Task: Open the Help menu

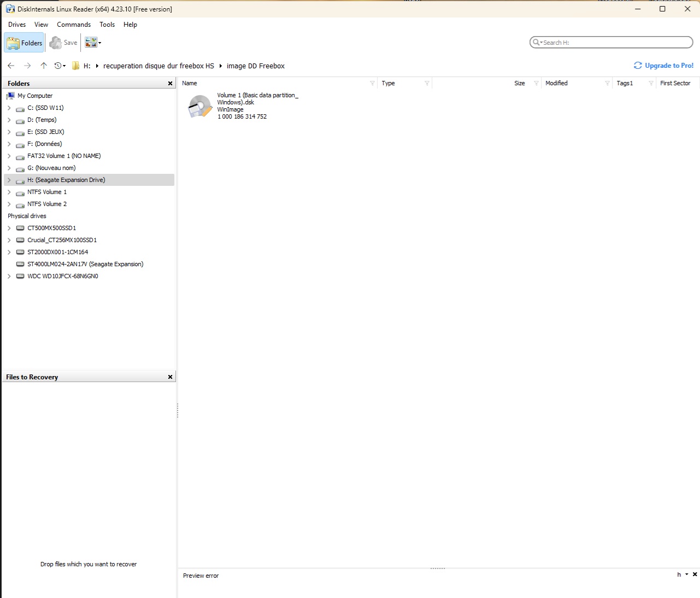Action: click(x=130, y=25)
